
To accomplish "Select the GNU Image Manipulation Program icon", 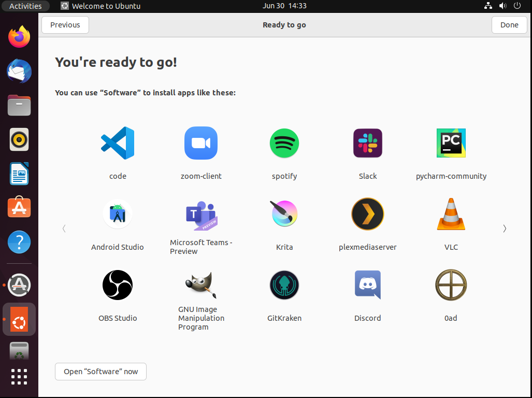I will (201, 285).
